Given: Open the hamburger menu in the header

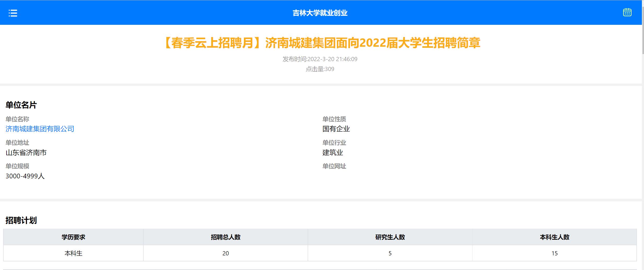Looking at the screenshot, I should point(13,13).
